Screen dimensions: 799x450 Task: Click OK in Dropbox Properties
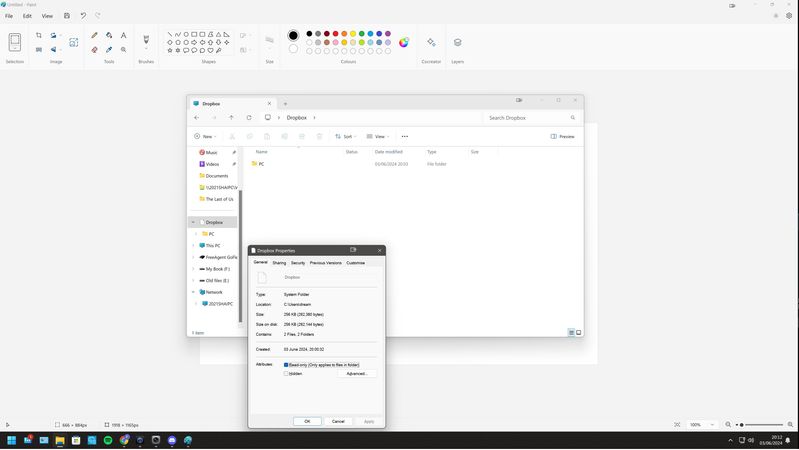(307, 421)
